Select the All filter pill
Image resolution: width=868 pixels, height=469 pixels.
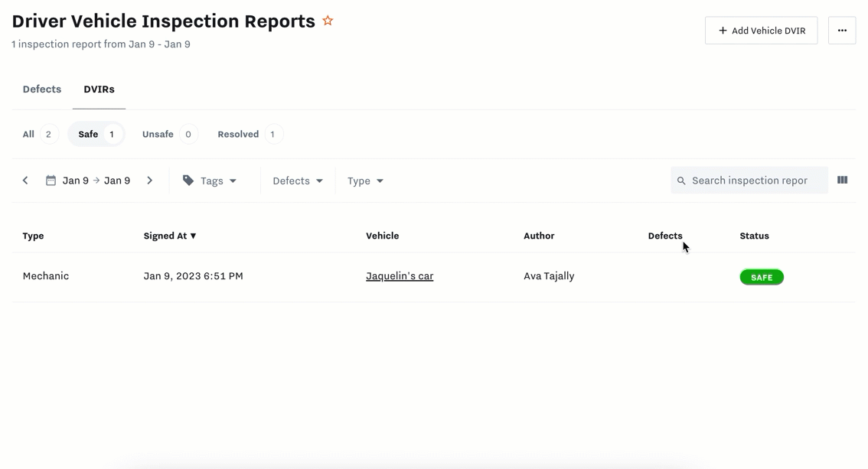(x=39, y=135)
